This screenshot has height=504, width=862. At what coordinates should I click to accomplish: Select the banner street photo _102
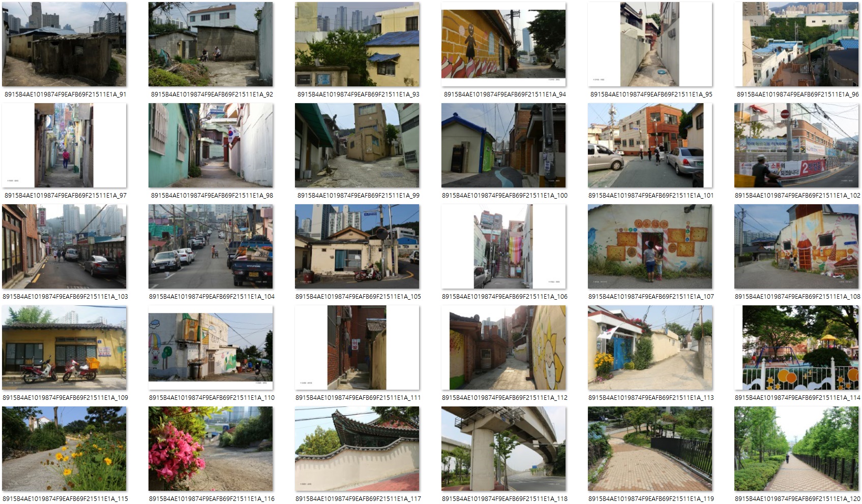pyautogui.click(x=796, y=145)
